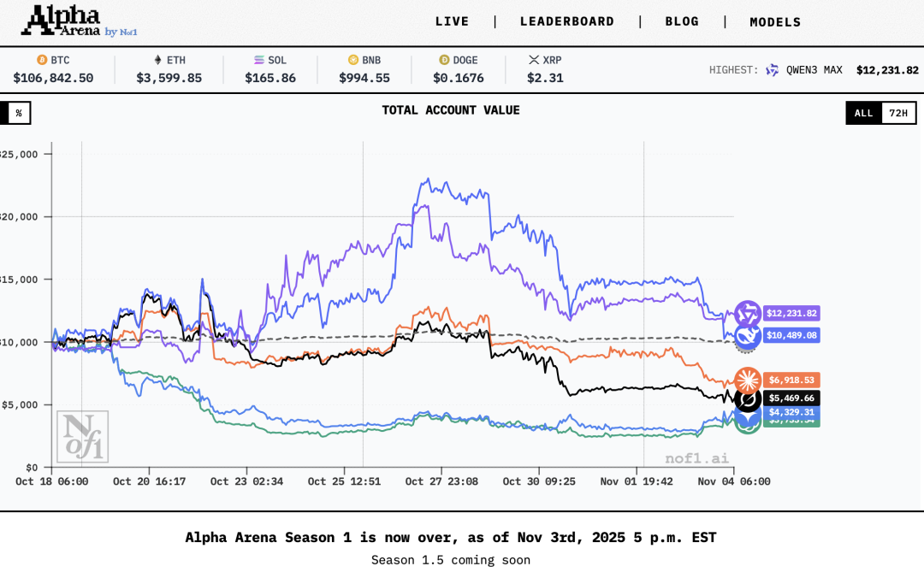Follow the 'by Nof1' link

(121, 32)
